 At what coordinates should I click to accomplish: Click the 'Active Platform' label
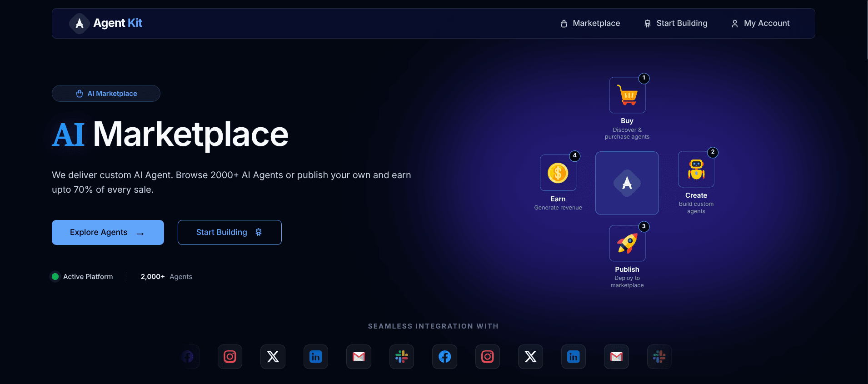[88, 277]
